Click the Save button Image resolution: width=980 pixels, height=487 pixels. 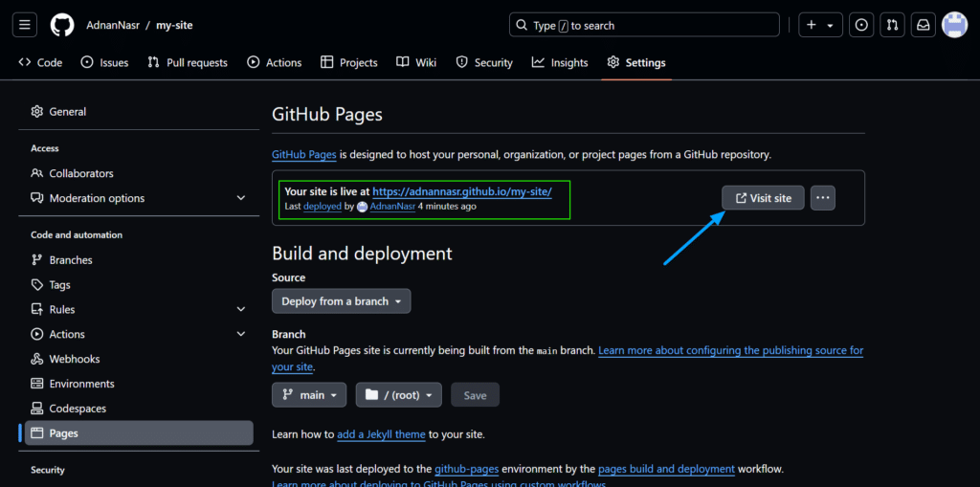click(x=475, y=394)
